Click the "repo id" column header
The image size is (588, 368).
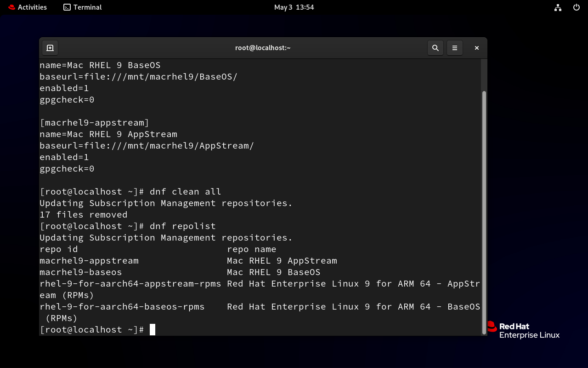pyautogui.click(x=59, y=249)
